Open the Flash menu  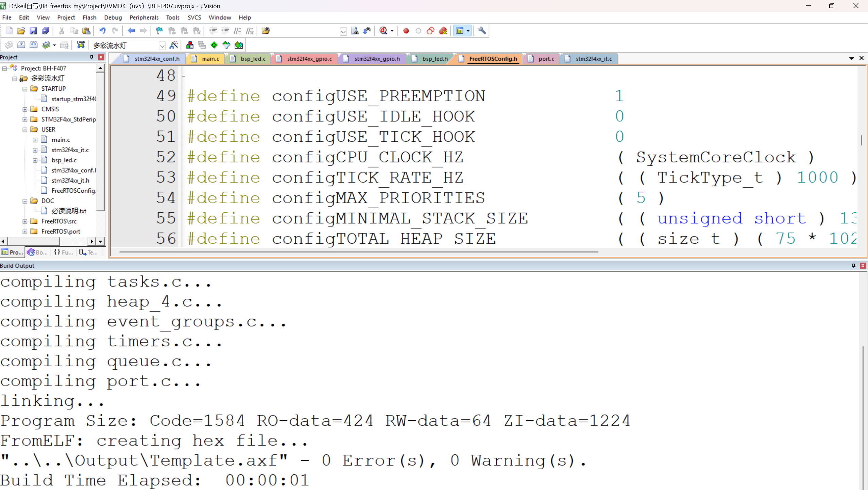(x=89, y=17)
